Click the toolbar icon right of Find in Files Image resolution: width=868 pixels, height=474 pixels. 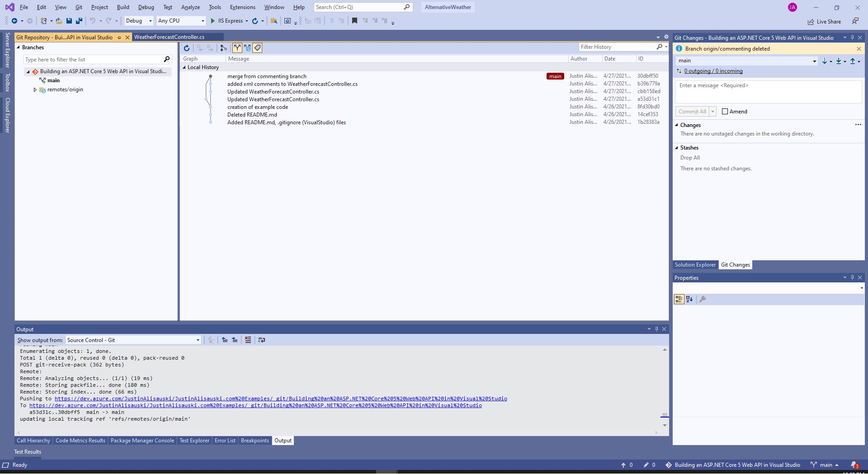pyautogui.click(x=288, y=21)
